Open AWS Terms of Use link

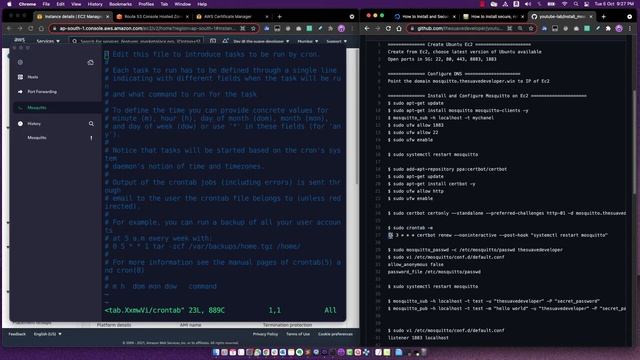(x=298, y=334)
